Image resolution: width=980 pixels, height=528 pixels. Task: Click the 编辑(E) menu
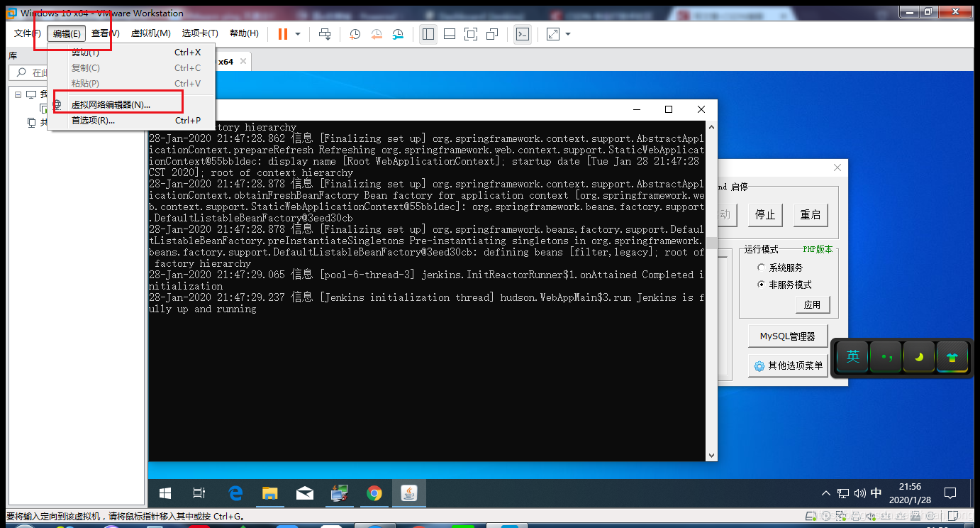[67, 33]
